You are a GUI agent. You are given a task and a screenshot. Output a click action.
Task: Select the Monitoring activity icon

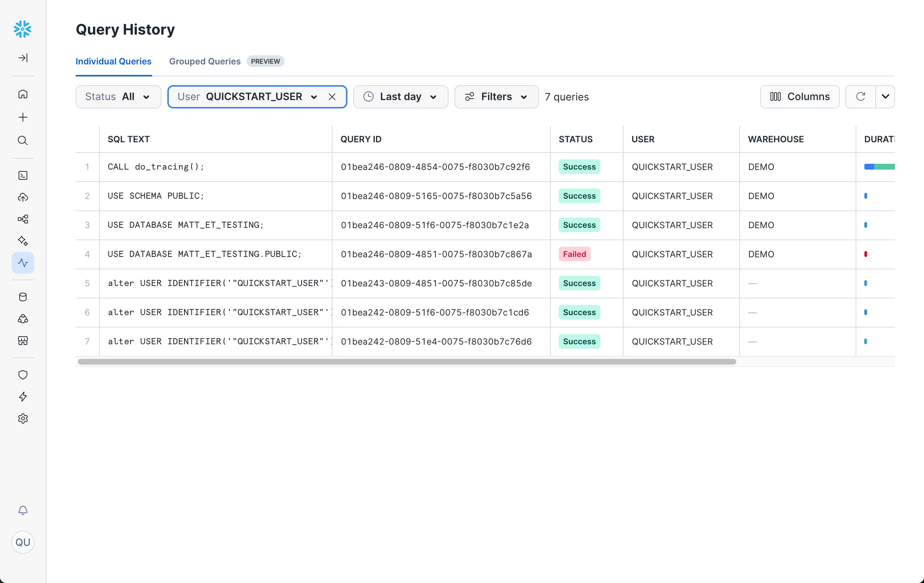pos(23,262)
